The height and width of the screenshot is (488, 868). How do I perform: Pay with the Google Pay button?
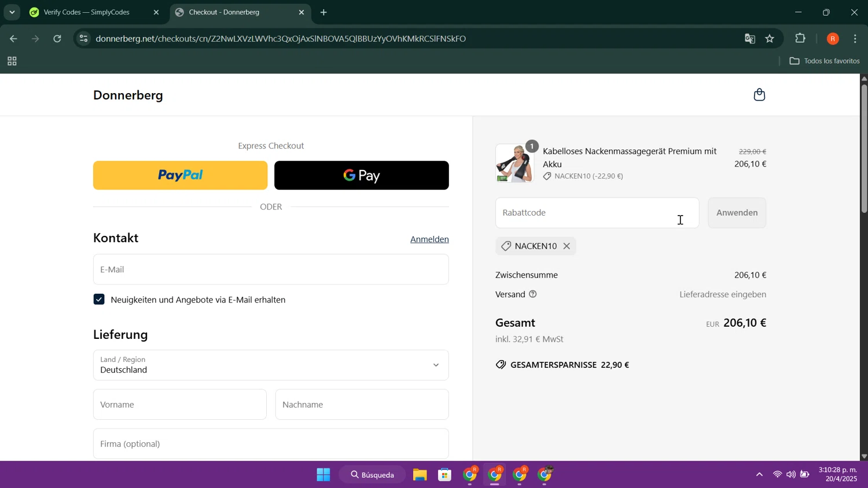[362, 175]
